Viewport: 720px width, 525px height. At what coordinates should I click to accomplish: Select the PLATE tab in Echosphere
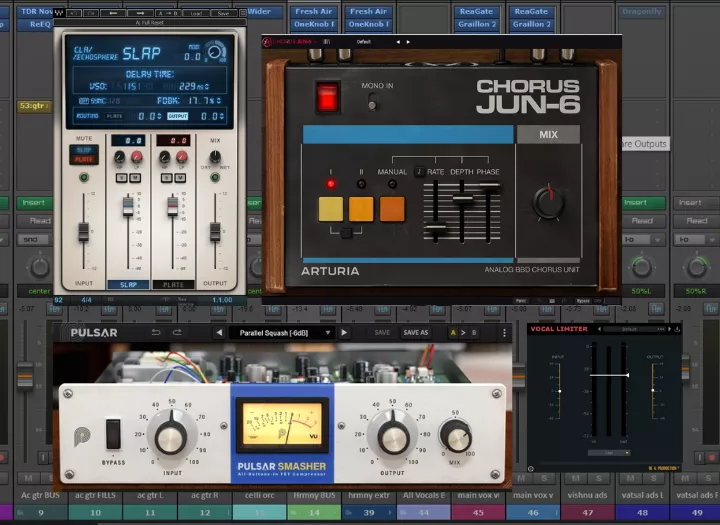(x=173, y=285)
